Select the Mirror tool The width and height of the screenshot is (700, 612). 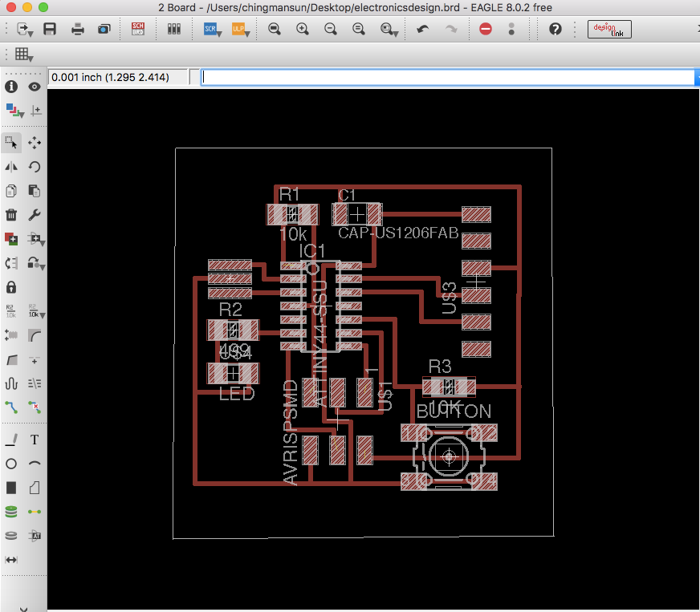click(x=11, y=167)
